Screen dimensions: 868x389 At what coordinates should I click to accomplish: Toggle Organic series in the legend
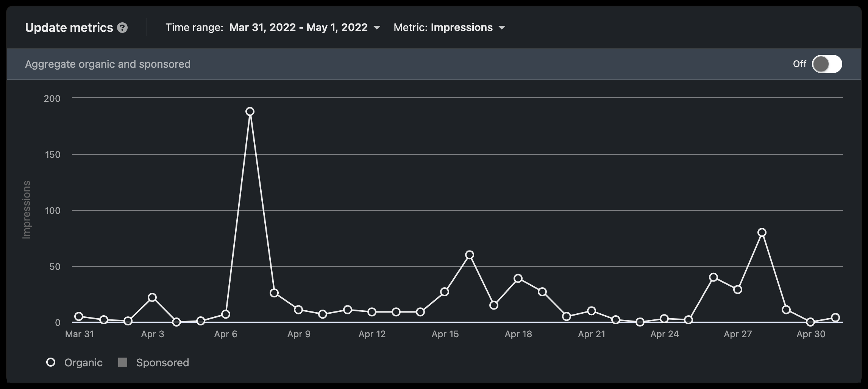coord(74,363)
